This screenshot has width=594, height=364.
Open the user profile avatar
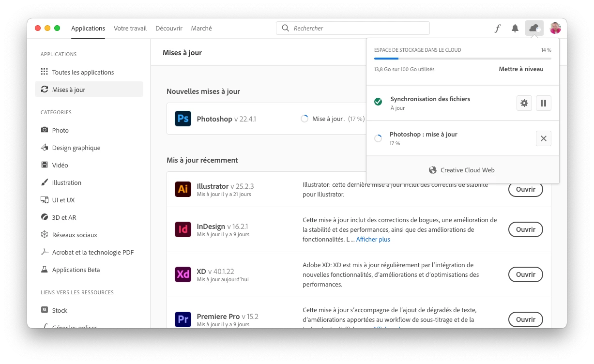(x=555, y=28)
